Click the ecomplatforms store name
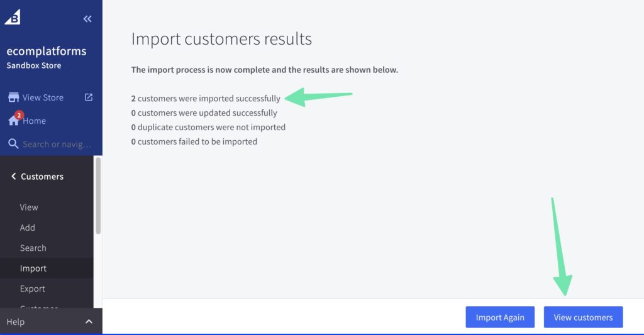The height and width of the screenshot is (335, 644). coord(47,51)
